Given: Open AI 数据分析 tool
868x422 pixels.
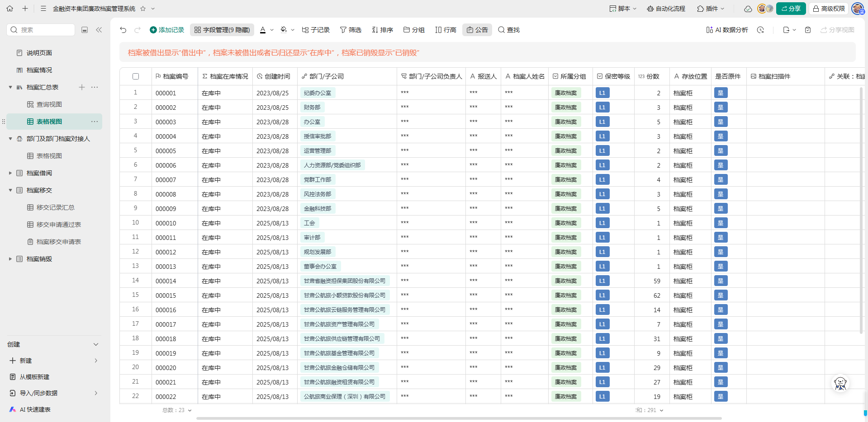Looking at the screenshot, I should 727,30.
